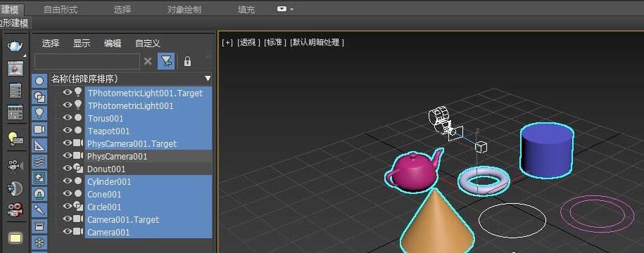This screenshot has width=644, height=253.
Task: Toggle visibility eye of Teapot001
Action: coord(68,131)
